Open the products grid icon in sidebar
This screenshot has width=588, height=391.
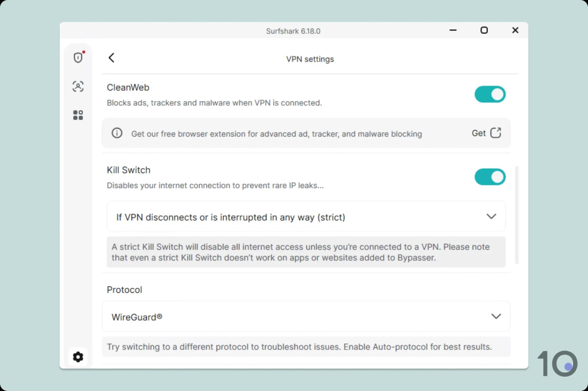78,115
